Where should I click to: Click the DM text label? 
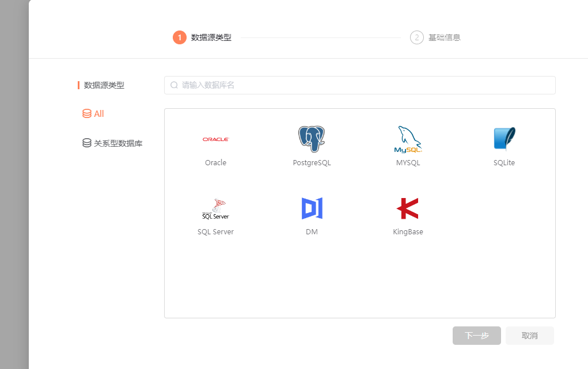pos(312,232)
